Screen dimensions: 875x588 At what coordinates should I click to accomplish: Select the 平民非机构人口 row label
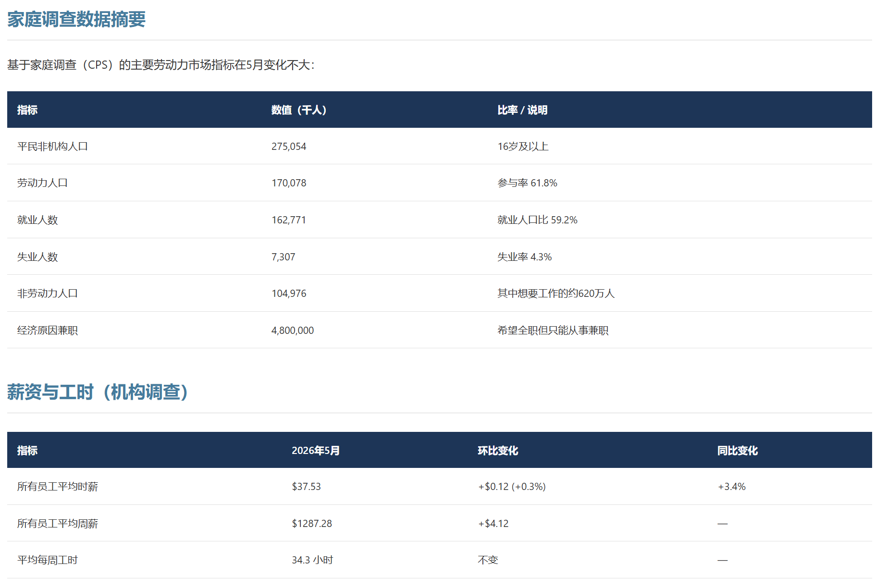[53, 147]
